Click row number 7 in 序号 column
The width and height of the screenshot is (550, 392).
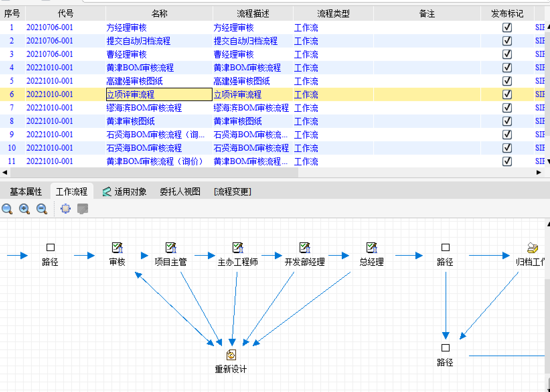(12, 108)
